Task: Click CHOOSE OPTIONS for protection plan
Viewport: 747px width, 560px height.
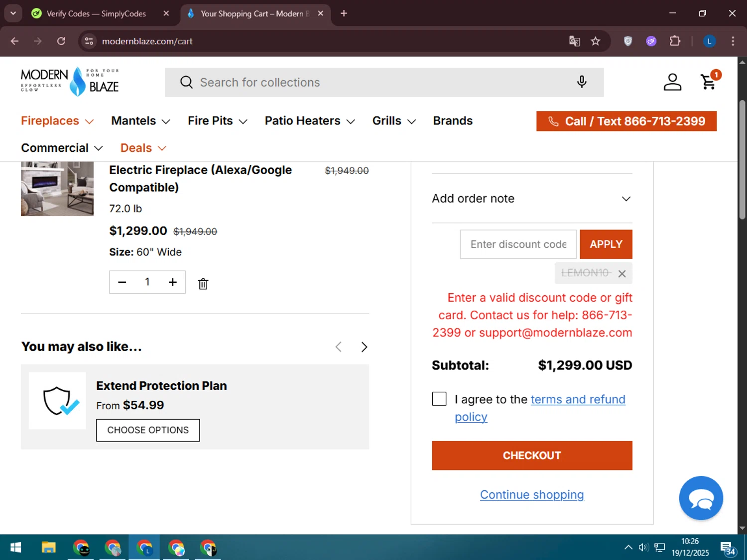Action: pos(148,430)
